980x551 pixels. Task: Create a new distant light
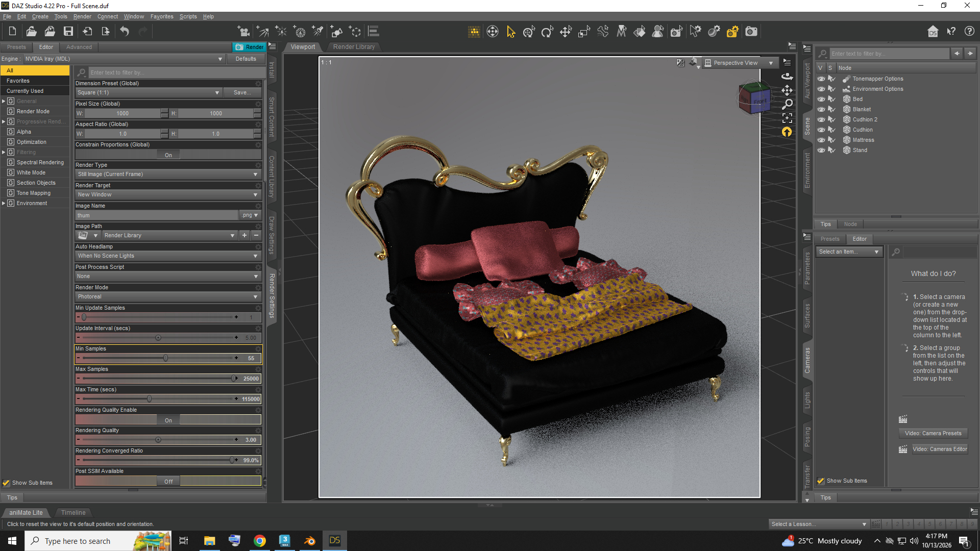[262, 32]
